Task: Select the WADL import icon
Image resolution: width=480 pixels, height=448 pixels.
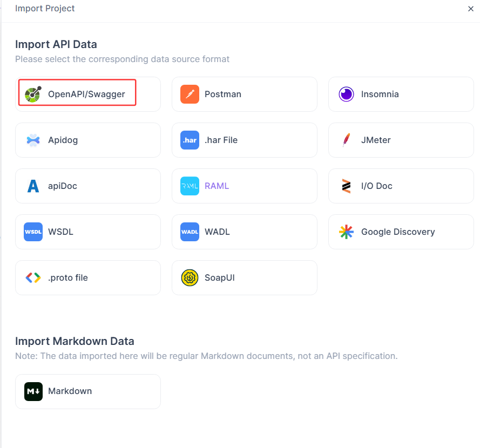Action: point(190,232)
